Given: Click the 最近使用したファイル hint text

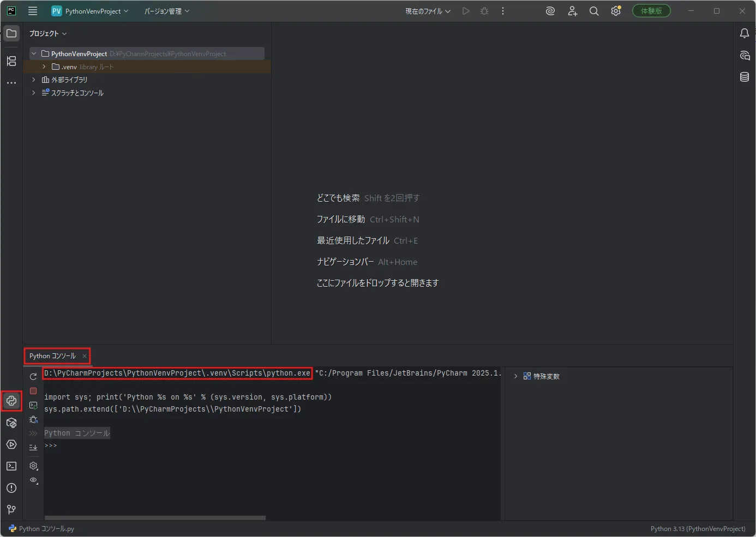Looking at the screenshot, I should pyautogui.click(x=353, y=240).
